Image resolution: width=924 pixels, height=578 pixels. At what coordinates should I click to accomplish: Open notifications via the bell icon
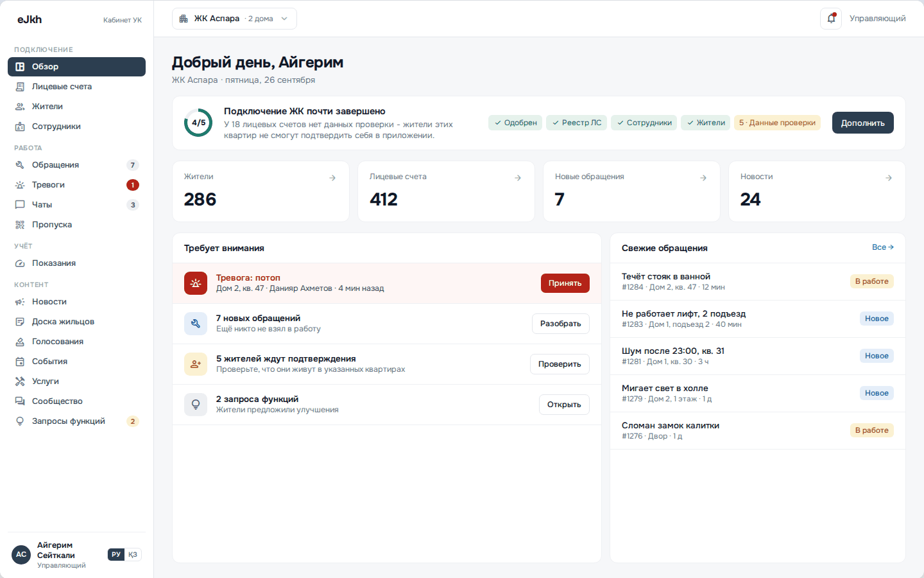(x=831, y=19)
